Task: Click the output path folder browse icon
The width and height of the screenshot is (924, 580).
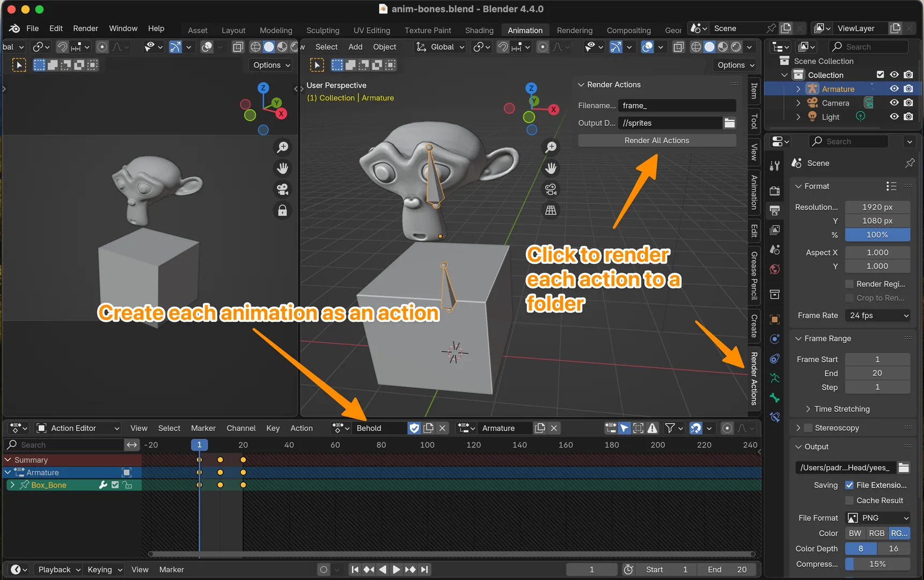Action: [904, 468]
